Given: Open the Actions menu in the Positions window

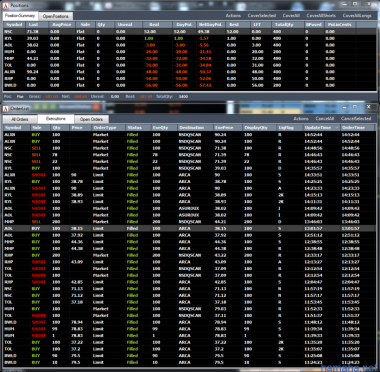Looking at the screenshot, I should [233, 16].
